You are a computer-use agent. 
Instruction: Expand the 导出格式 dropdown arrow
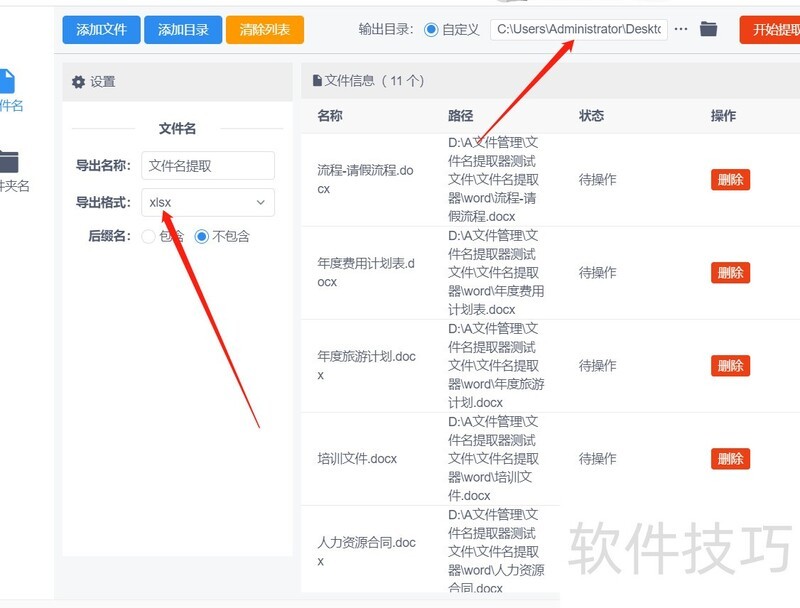[261, 202]
